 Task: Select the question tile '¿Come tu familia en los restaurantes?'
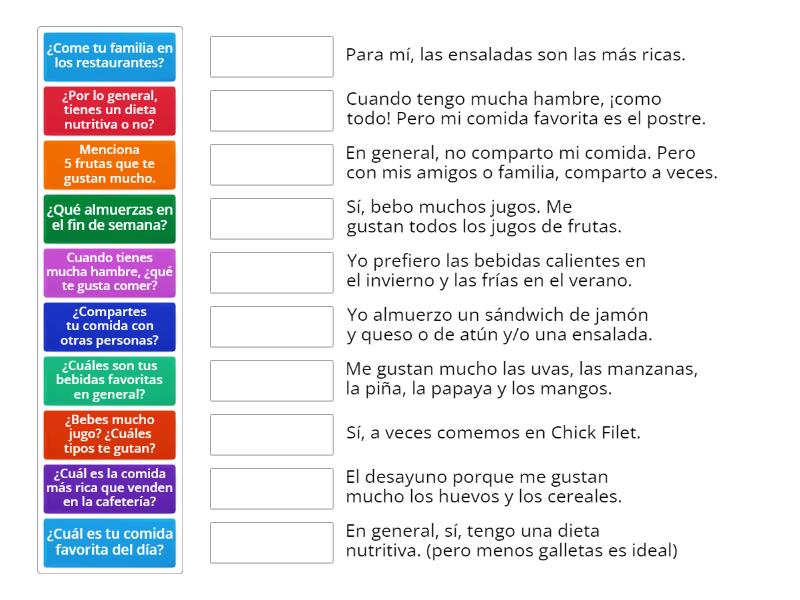[110, 57]
